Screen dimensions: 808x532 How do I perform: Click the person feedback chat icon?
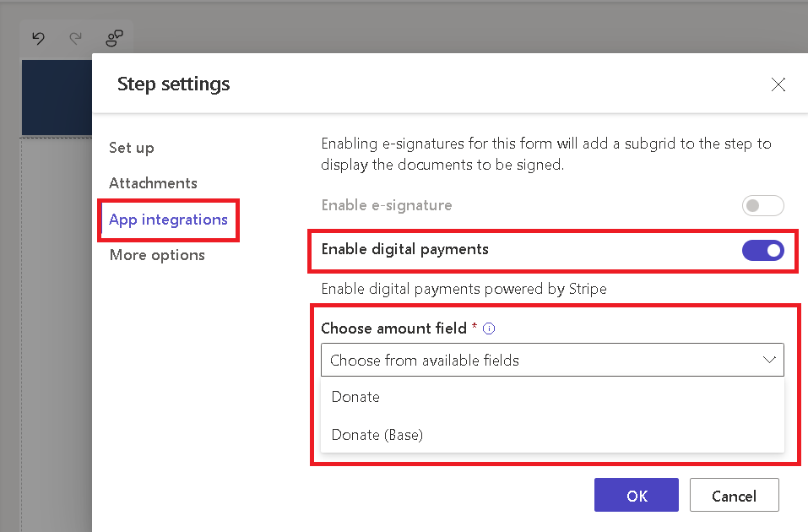(114, 38)
